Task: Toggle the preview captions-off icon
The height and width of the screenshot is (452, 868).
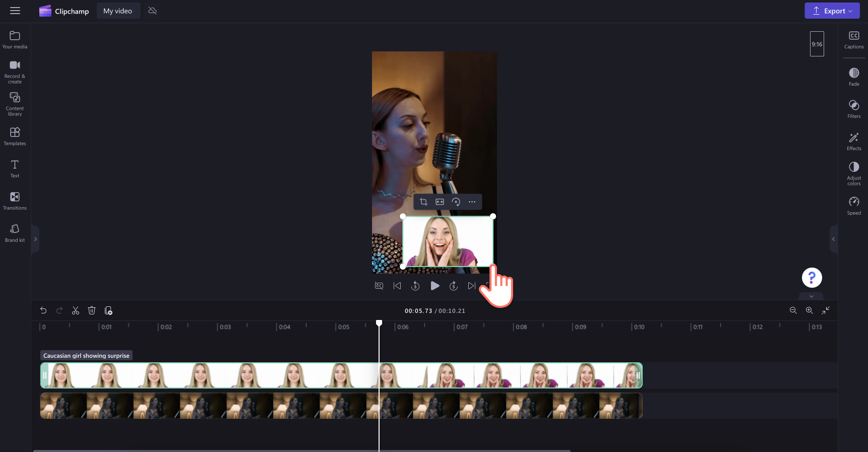Action: [x=379, y=286]
